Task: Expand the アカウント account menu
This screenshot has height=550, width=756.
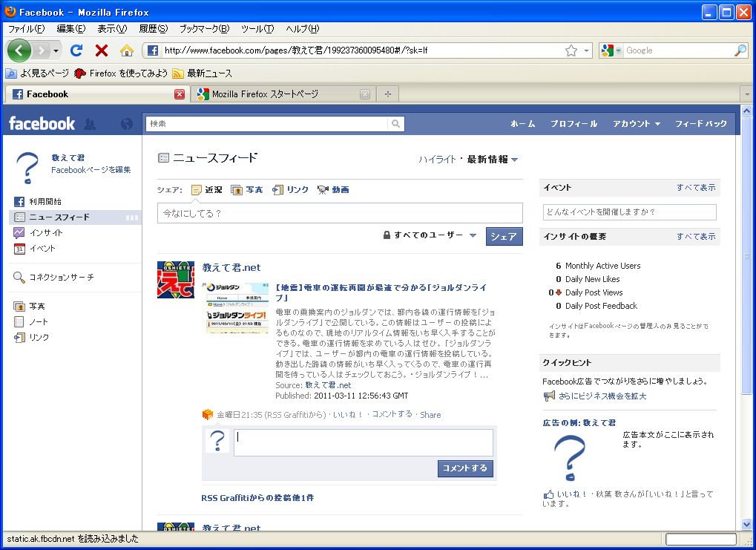Action: coord(637,123)
